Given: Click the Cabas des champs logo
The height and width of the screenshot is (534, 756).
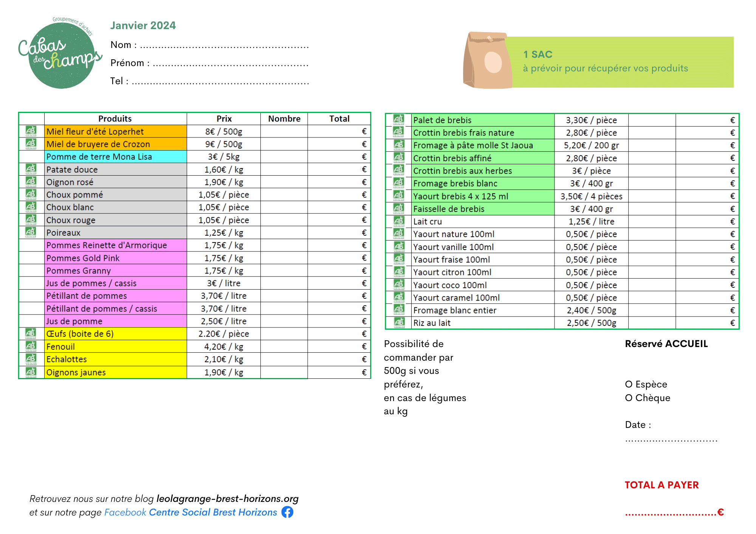Looking at the screenshot, I should click(x=60, y=55).
